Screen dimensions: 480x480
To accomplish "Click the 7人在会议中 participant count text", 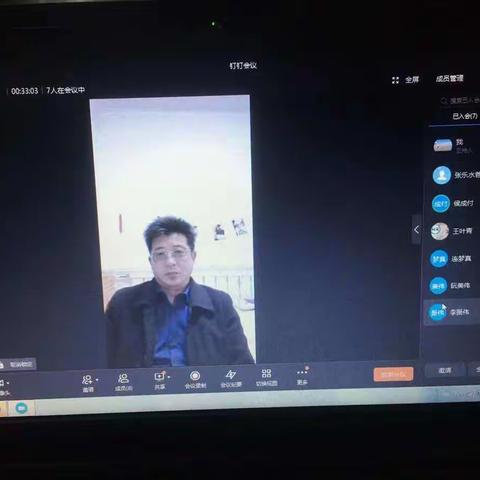I will coord(65,90).
